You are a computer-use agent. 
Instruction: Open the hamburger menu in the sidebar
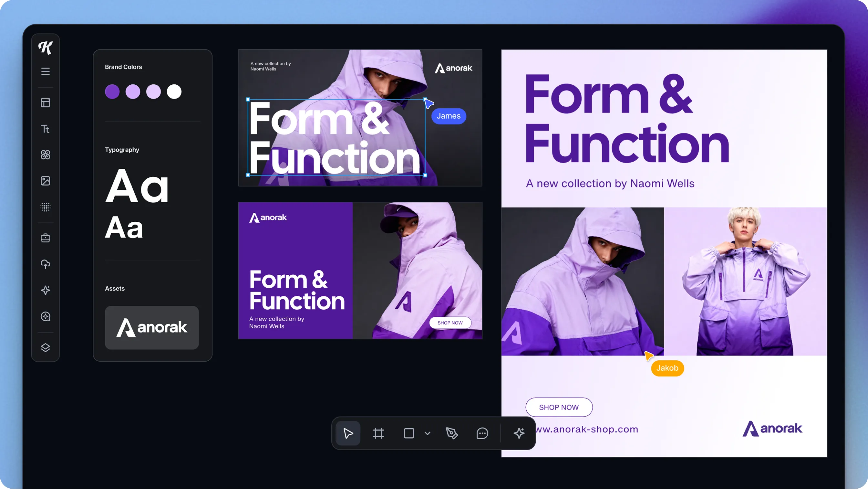(46, 71)
